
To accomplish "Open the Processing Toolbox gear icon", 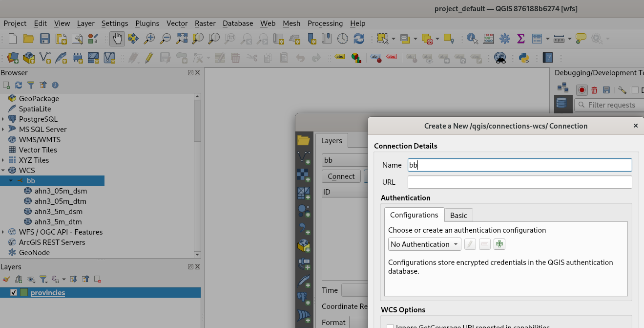I will (505, 39).
